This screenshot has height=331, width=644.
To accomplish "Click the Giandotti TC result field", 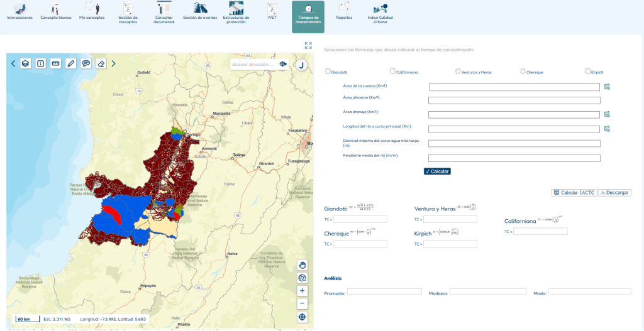I will tap(360, 219).
